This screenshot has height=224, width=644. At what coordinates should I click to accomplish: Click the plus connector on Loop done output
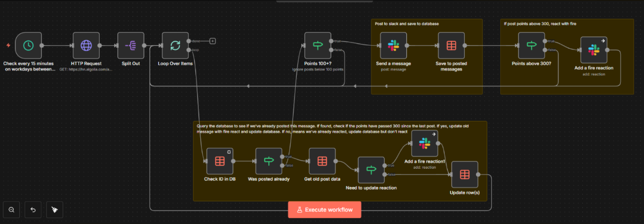[213, 41]
